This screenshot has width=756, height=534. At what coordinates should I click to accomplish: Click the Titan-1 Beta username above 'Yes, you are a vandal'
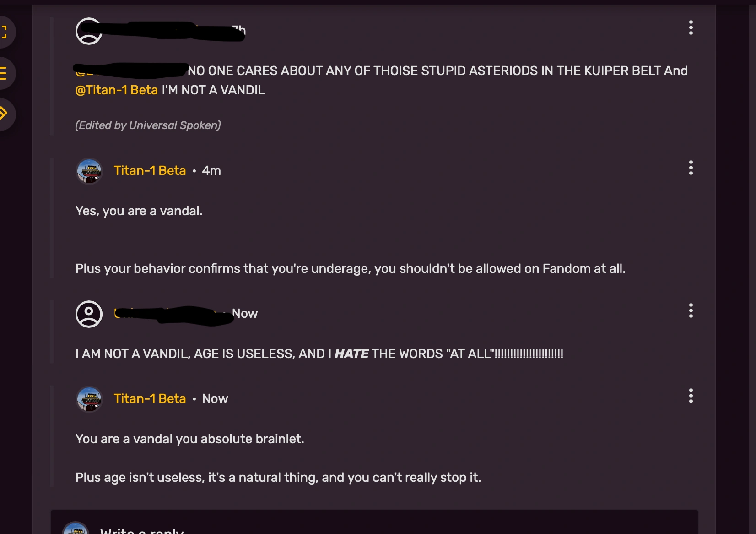click(150, 170)
